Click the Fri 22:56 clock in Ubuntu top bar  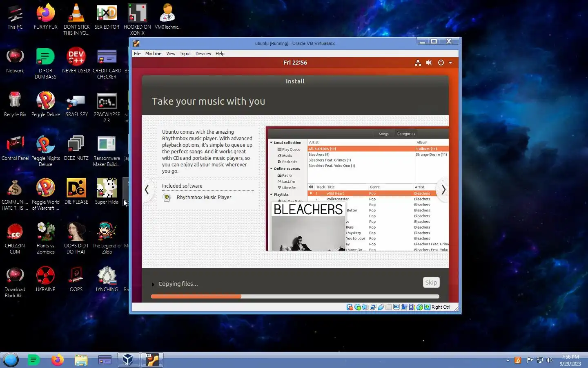[x=295, y=63]
